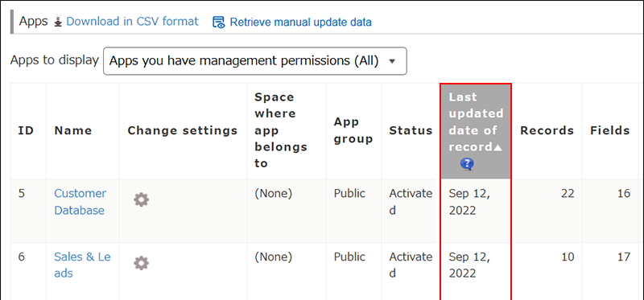Image resolution: width=644 pixels, height=300 pixels.
Task: Open settings gear for Customer Database
Action: (x=142, y=199)
